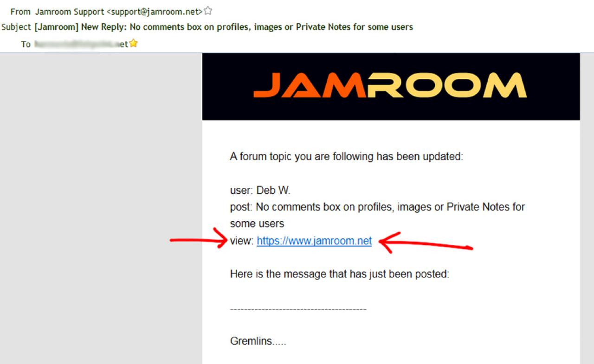Click the 'Gremlins.....' message text
Viewport: 594px width, 364px height.
[258, 342]
